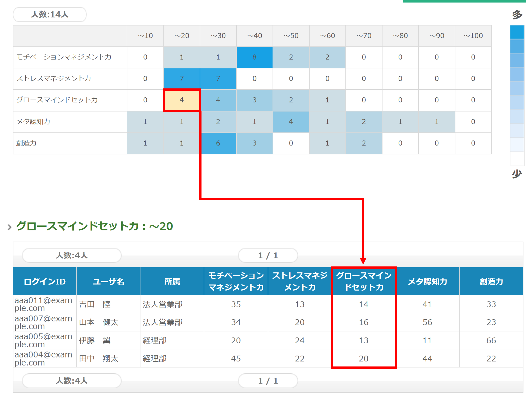Click the ～90 cell with 1 in メタ認知力 row
This screenshot has width=532, height=398.
(437, 122)
